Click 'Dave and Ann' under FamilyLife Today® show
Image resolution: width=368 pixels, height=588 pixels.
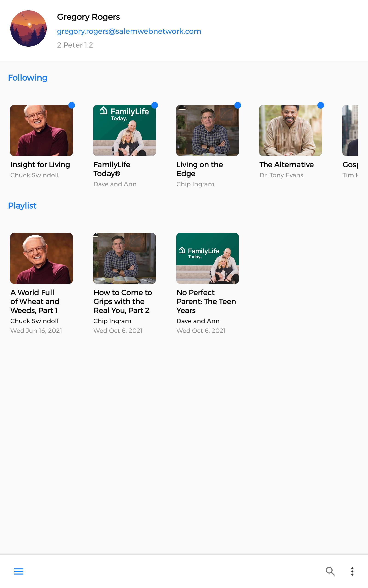tap(115, 184)
